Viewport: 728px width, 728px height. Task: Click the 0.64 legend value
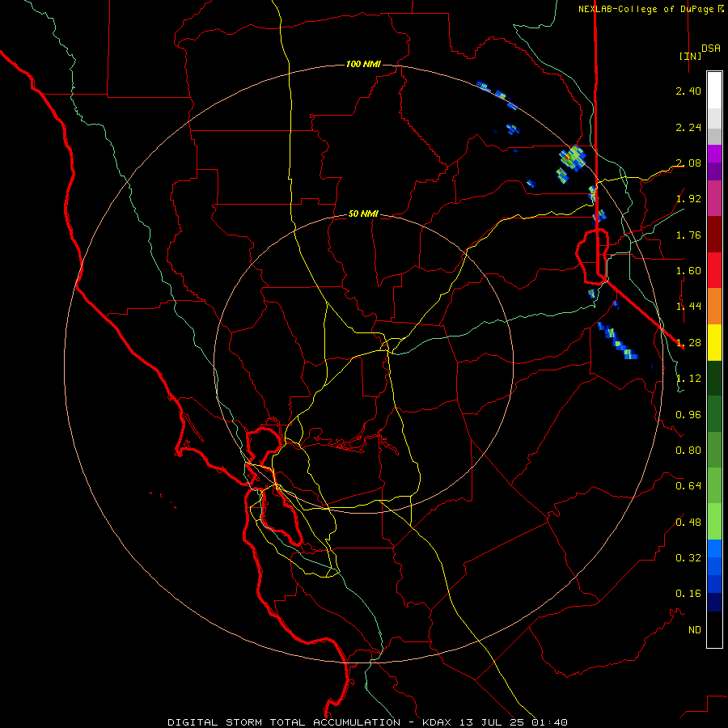tap(688, 486)
